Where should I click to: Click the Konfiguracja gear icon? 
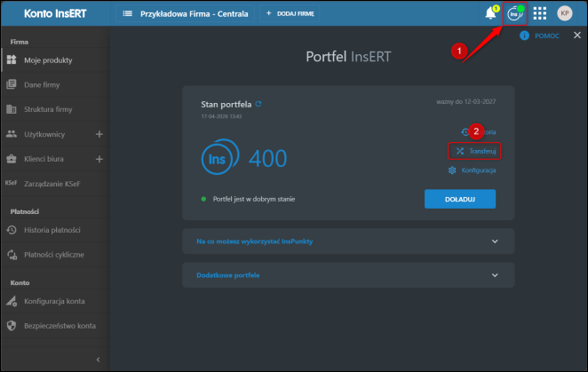tap(452, 170)
